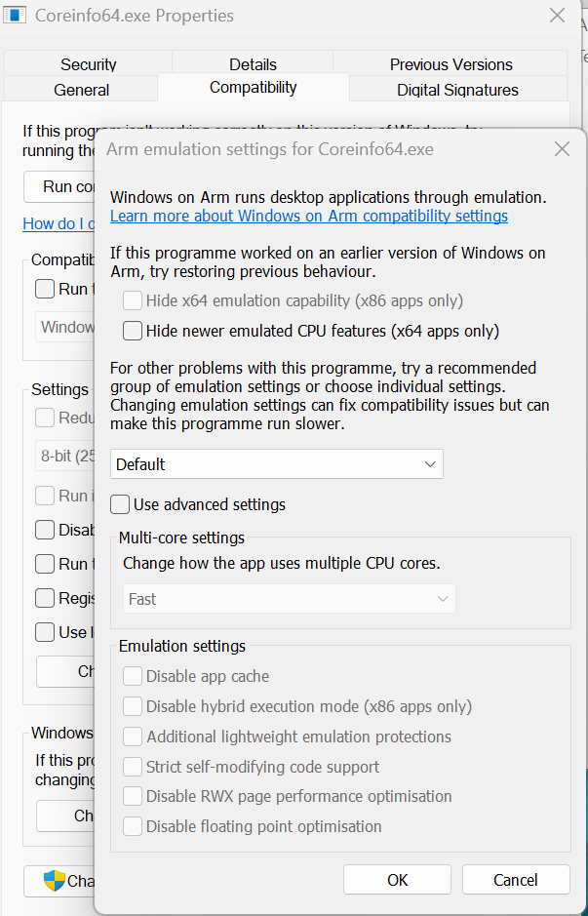This screenshot has height=916, width=588.
Task: Select the Security tab
Action: 87,64
